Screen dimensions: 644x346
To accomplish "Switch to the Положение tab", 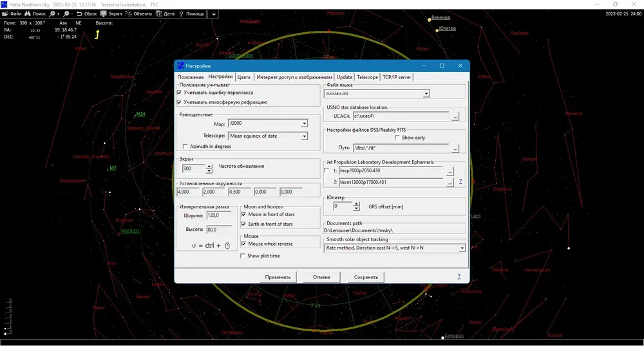I will 191,77.
